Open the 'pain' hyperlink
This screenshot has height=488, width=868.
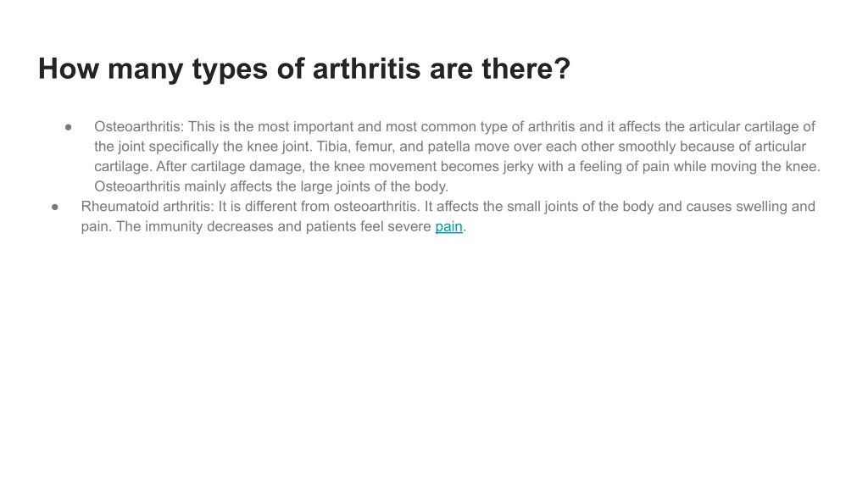point(448,226)
